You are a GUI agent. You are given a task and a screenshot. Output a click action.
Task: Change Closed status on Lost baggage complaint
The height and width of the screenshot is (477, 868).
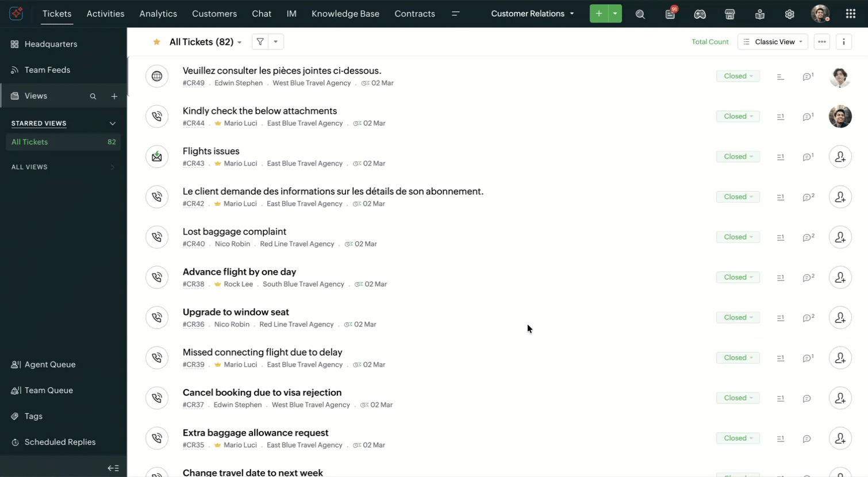[738, 237]
